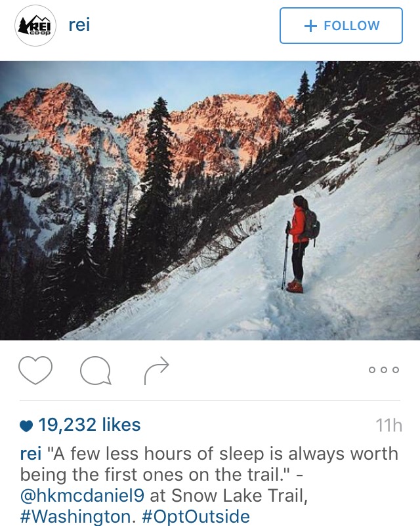This screenshot has height=526, width=420.
Task: Tap the heart like icon
Action: 35,370
